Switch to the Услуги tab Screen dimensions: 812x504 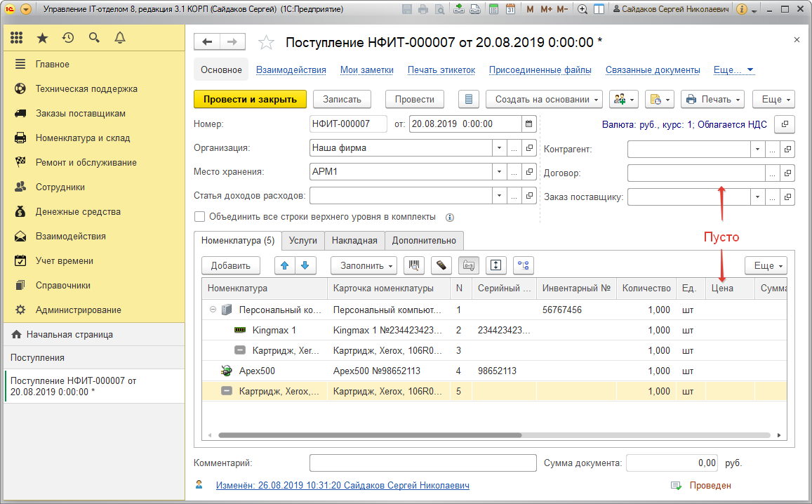[x=303, y=240]
